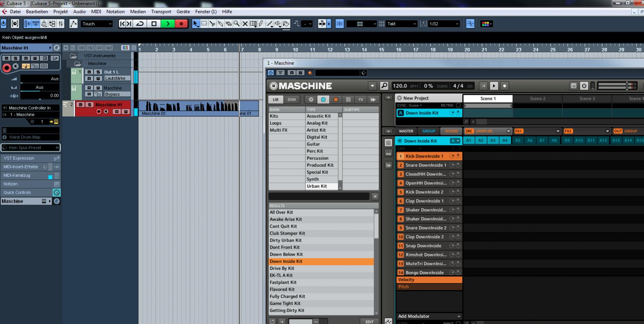Enable the RETRIG checkbox
The image size is (644, 324).
(x=458, y=105)
